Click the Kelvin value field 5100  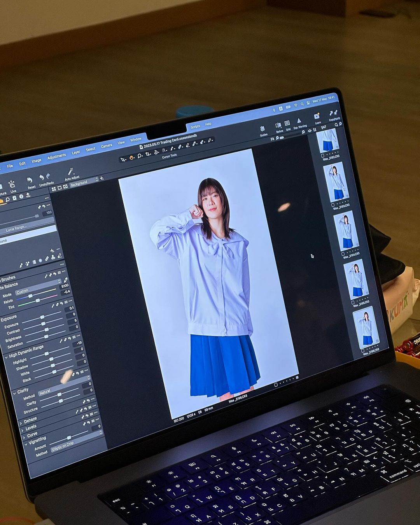point(65,286)
